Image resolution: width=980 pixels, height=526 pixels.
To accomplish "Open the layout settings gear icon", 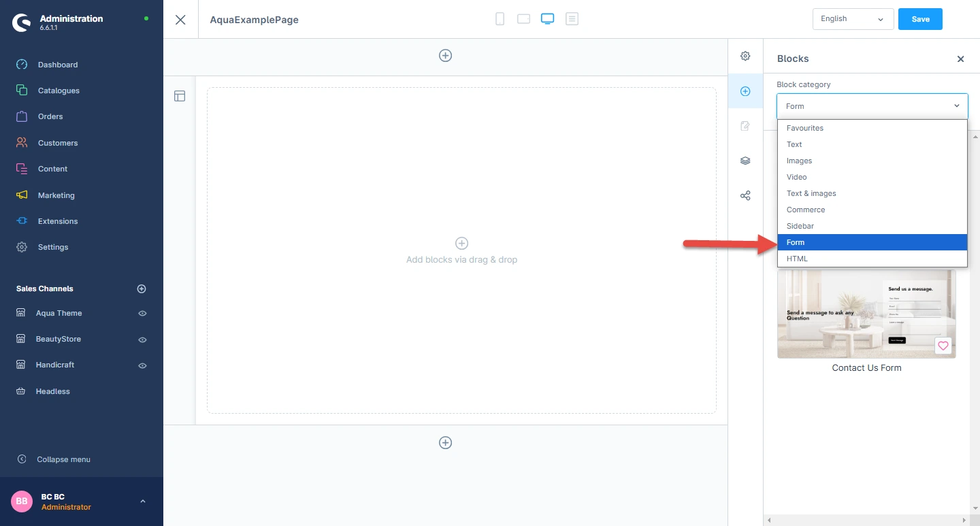I will pyautogui.click(x=745, y=56).
